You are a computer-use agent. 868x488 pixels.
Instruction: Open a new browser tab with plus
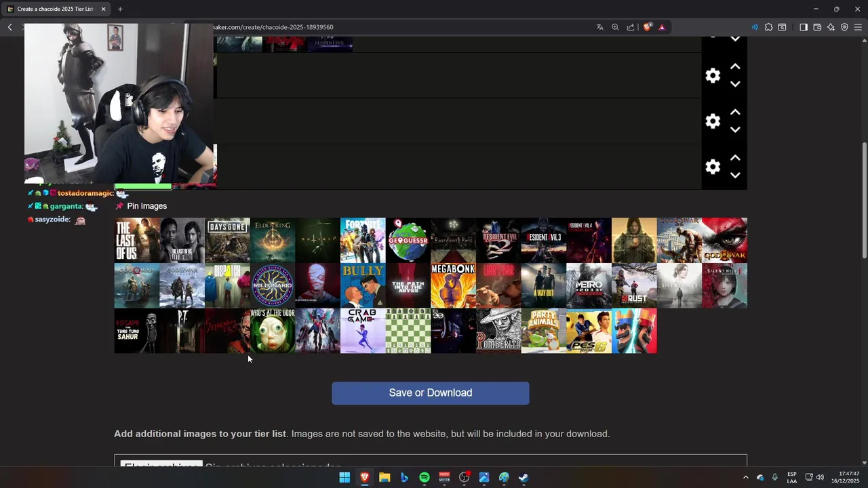[120, 9]
